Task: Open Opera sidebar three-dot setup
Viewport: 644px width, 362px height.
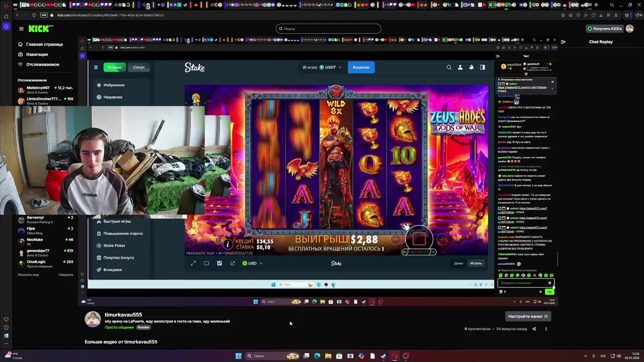Action: pyautogui.click(x=6, y=344)
